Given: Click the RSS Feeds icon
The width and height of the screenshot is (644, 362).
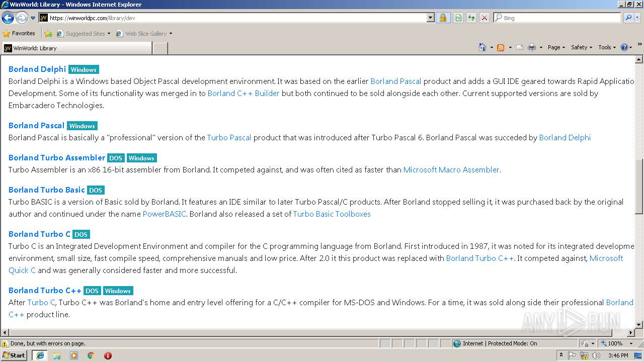Looking at the screenshot, I should pos(501,47).
